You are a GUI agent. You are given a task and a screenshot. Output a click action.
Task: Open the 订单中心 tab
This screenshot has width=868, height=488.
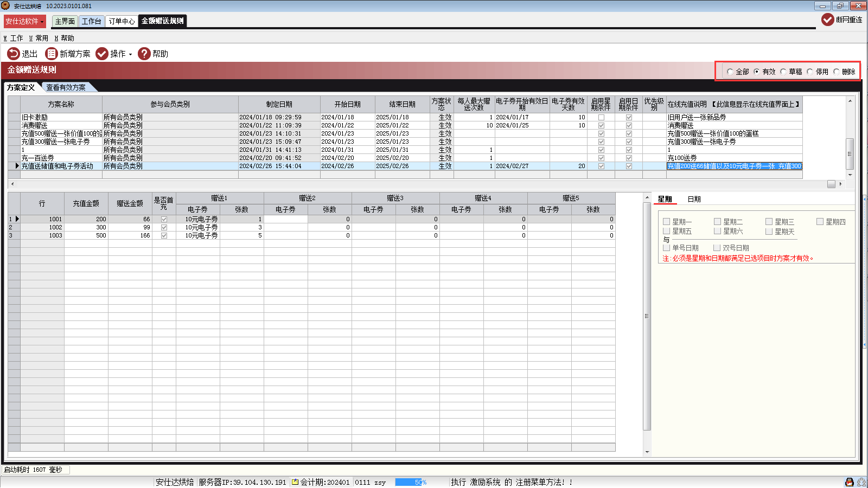122,21
